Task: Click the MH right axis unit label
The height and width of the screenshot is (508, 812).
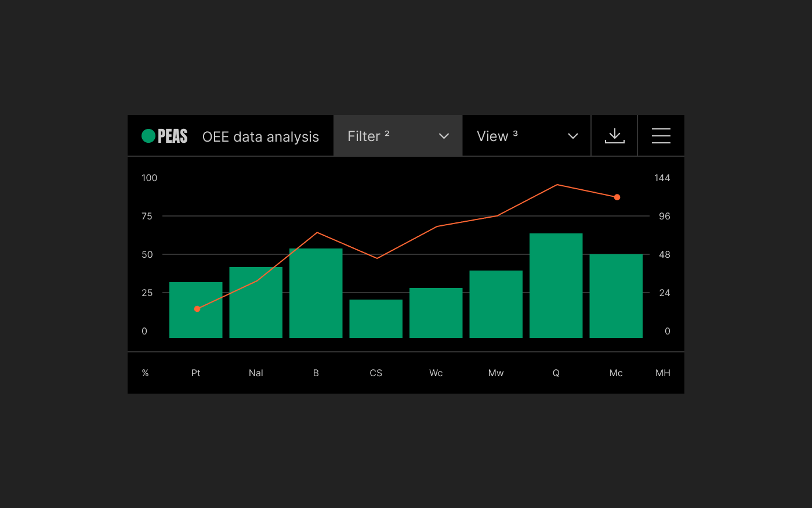Action: [x=662, y=373]
